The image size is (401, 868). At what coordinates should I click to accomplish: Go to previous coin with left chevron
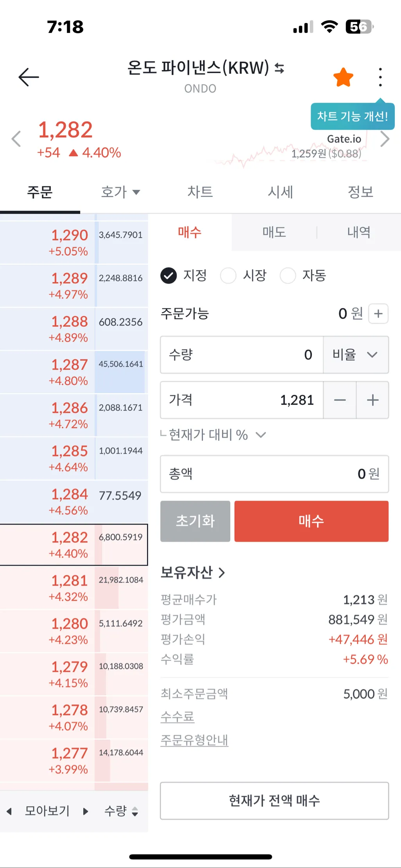(x=16, y=139)
